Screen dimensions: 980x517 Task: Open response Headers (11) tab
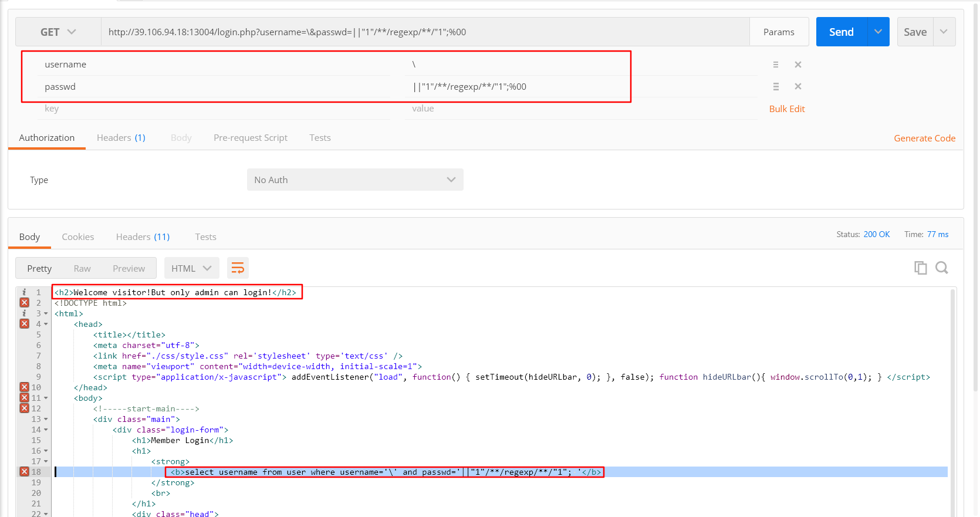143,237
